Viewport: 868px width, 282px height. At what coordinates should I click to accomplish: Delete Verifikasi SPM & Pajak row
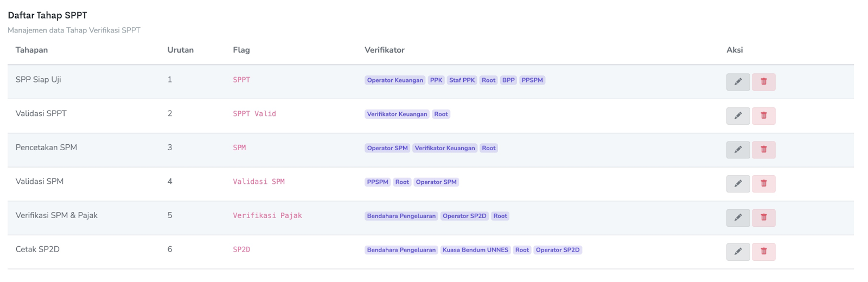tap(763, 217)
